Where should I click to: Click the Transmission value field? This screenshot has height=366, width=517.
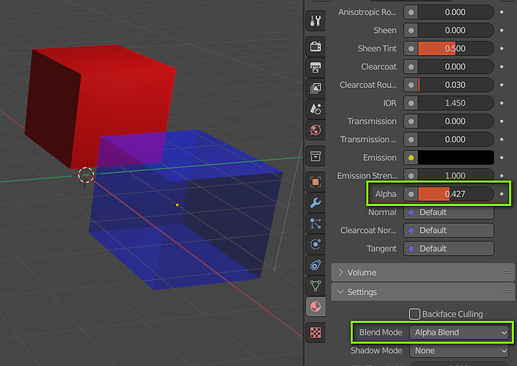pyautogui.click(x=456, y=121)
